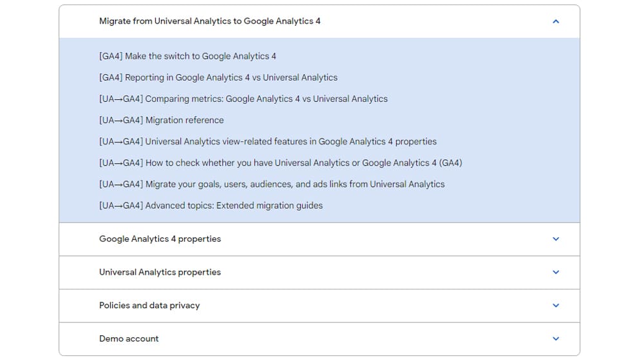This screenshot has height=361, width=644.
Task: Open the Comparing metrics article link
Action: [243, 99]
